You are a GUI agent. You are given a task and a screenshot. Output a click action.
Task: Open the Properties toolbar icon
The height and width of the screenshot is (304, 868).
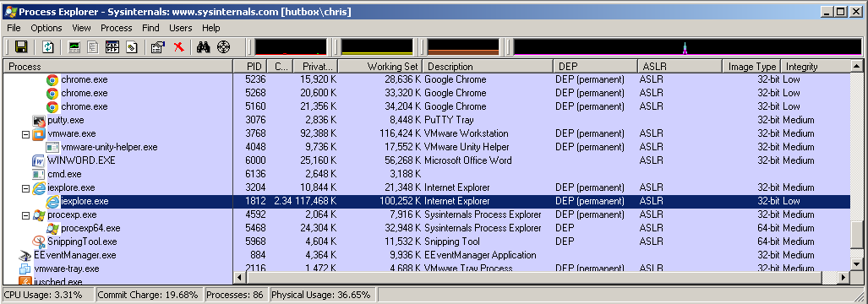tap(158, 47)
